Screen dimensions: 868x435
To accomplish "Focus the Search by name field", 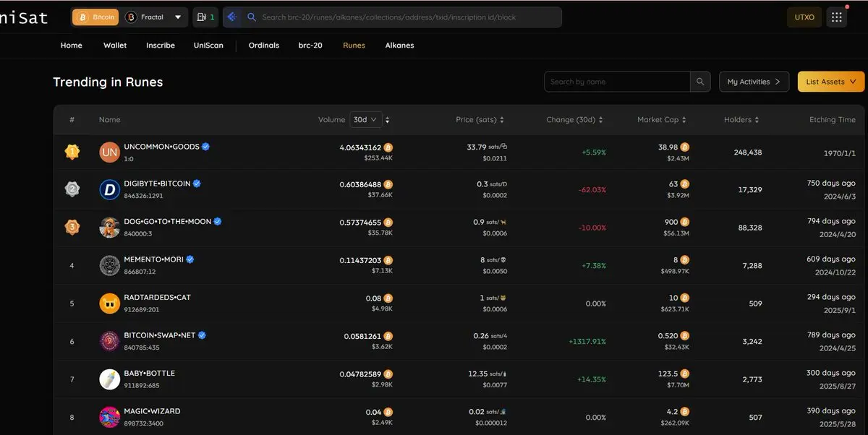I will click(617, 82).
